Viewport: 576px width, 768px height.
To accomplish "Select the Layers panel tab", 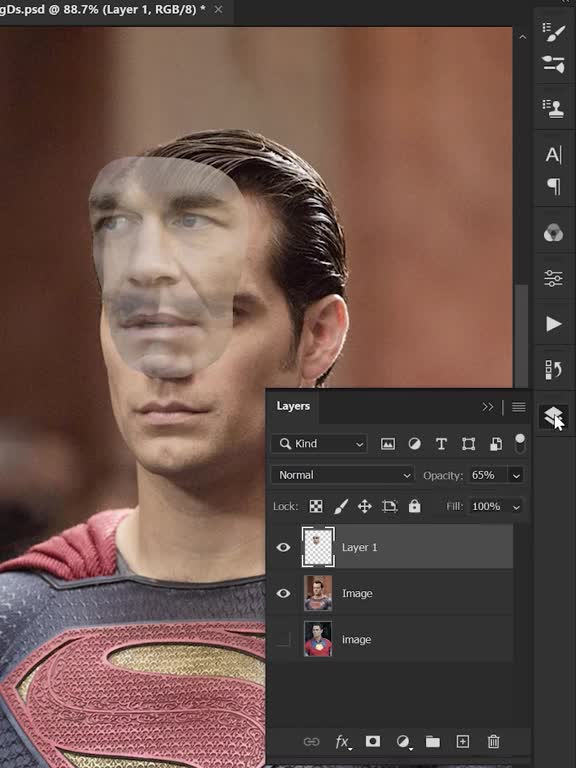I will click(x=293, y=406).
